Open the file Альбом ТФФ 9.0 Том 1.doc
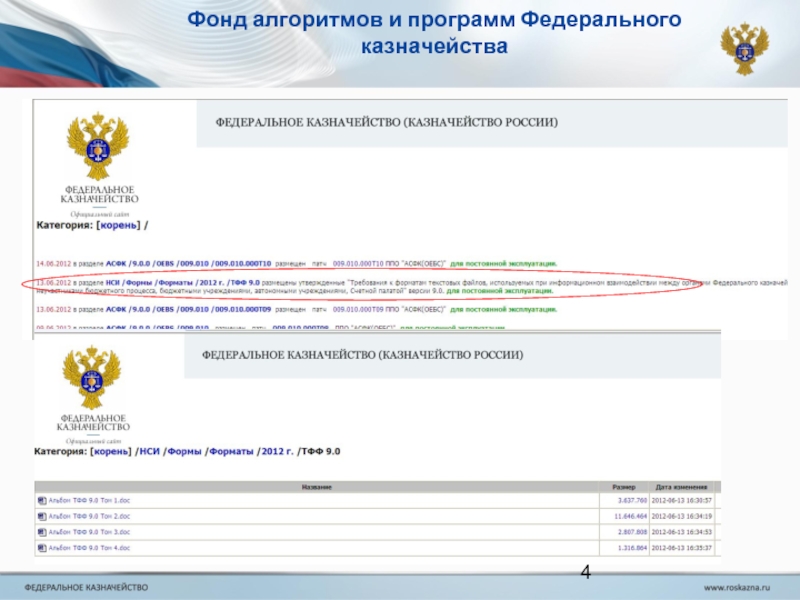This screenshot has width=800, height=600. pyautogui.click(x=89, y=501)
